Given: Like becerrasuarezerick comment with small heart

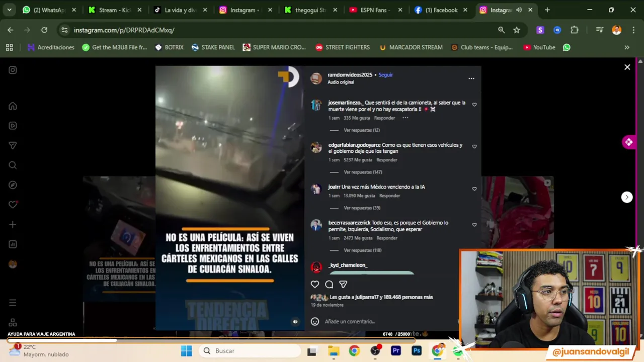Looking at the screenshot, I should (474, 225).
